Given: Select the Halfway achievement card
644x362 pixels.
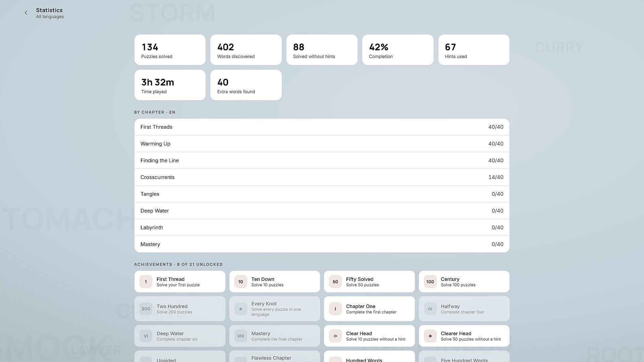Looking at the screenshot, I should (x=464, y=309).
